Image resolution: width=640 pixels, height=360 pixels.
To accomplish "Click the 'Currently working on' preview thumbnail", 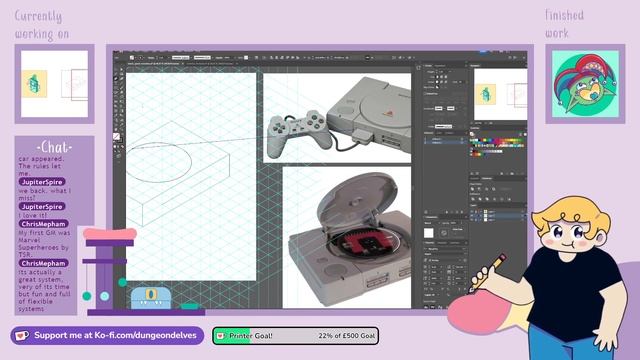I will pyautogui.click(x=54, y=84).
